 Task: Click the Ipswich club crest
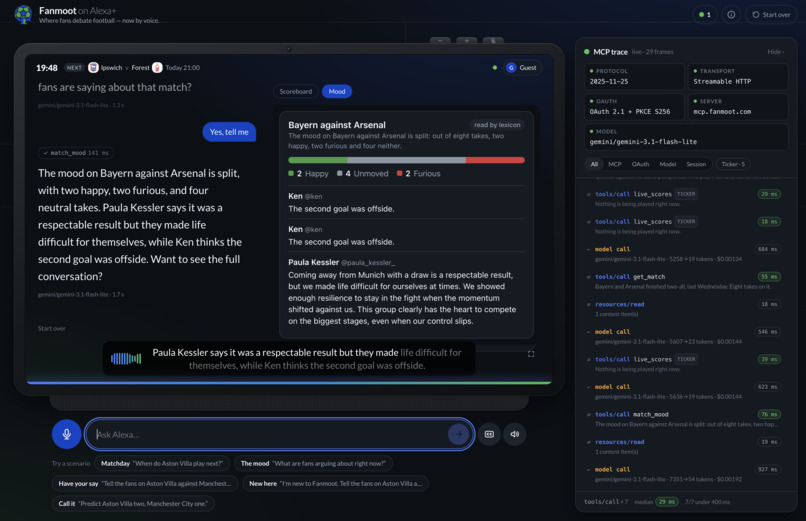(x=93, y=68)
